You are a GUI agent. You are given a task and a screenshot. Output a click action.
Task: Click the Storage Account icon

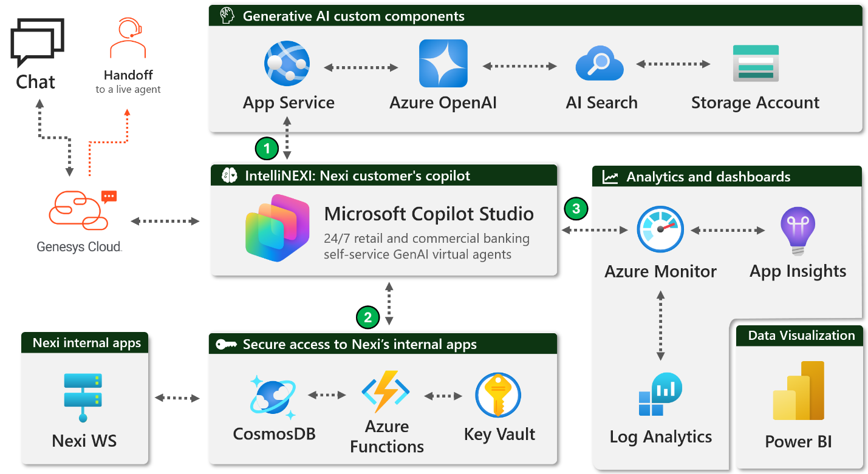point(756,63)
